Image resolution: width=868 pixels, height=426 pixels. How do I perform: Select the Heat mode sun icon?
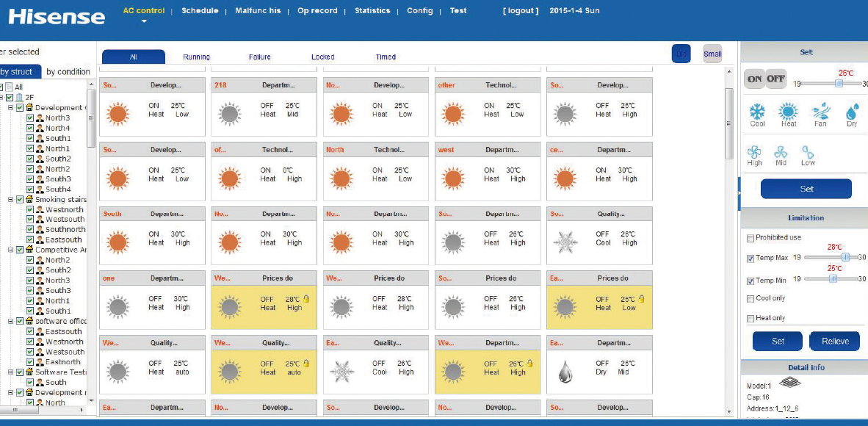[x=788, y=112]
